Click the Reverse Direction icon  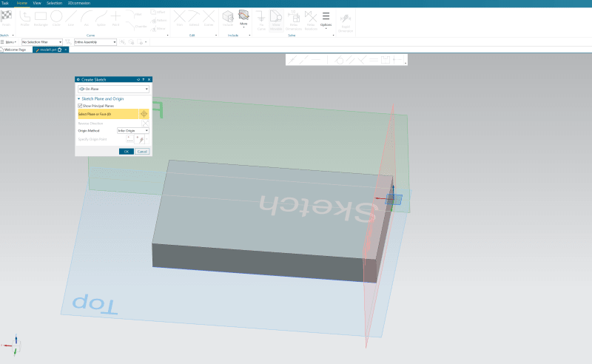coord(145,124)
